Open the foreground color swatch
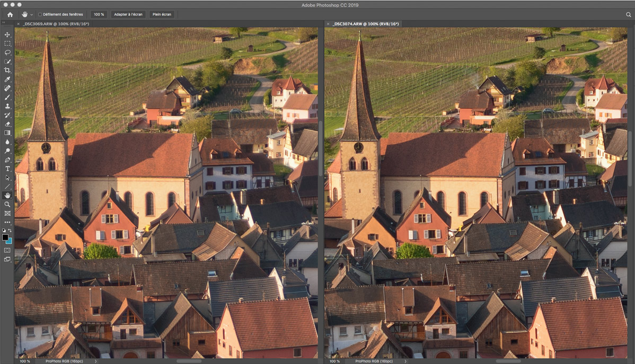The image size is (635, 364). (5, 237)
